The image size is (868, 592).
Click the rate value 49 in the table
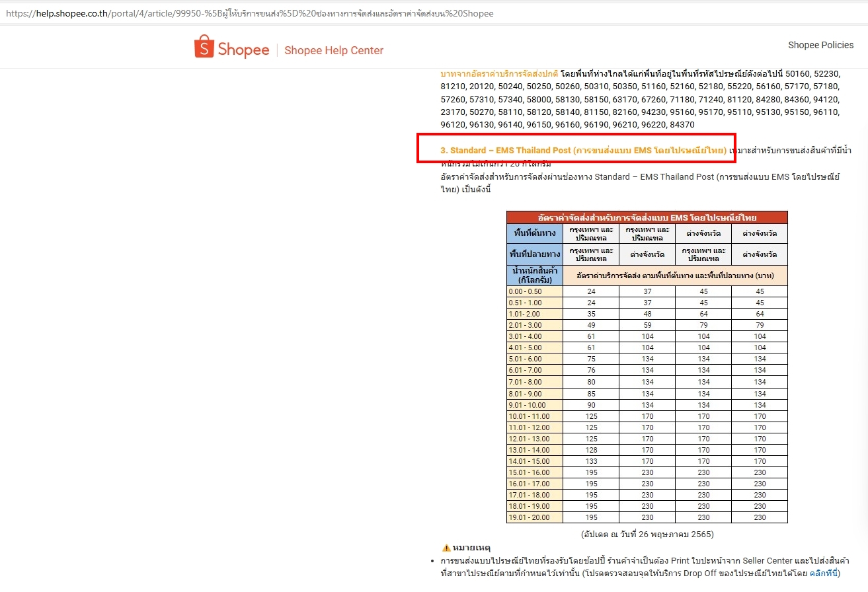pos(591,325)
